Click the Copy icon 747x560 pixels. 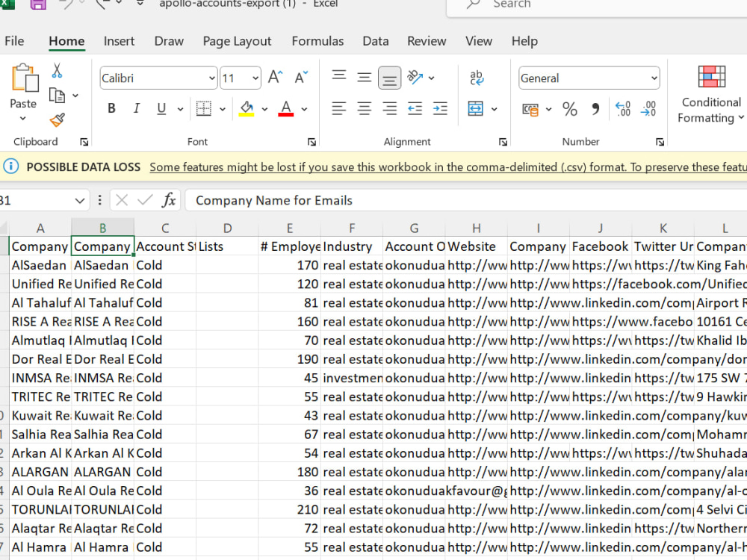tap(58, 96)
